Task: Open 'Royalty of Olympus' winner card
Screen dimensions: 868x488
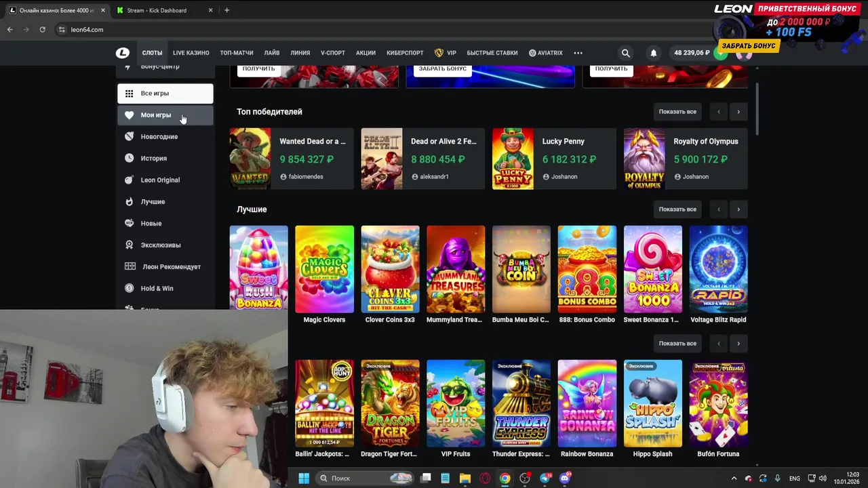Action: click(x=686, y=159)
